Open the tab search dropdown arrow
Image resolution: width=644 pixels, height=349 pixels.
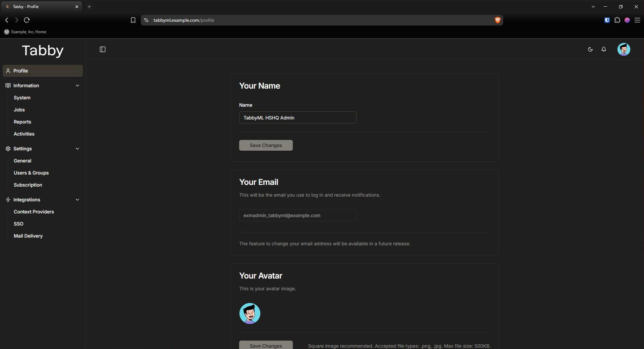(x=593, y=7)
